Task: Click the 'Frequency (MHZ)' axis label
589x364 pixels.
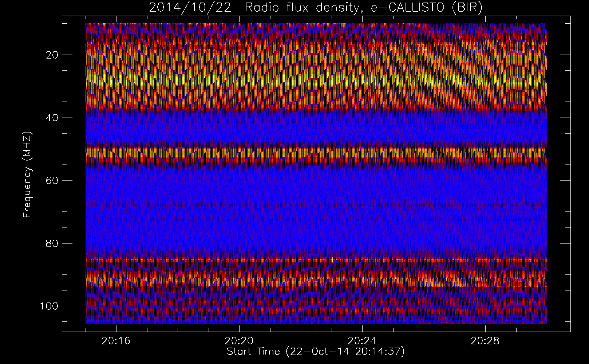Action: [x=28, y=175]
